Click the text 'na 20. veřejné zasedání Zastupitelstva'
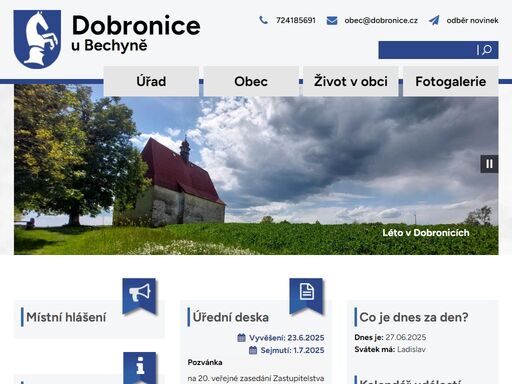This screenshot has height=384, width=512. pyautogui.click(x=256, y=378)
